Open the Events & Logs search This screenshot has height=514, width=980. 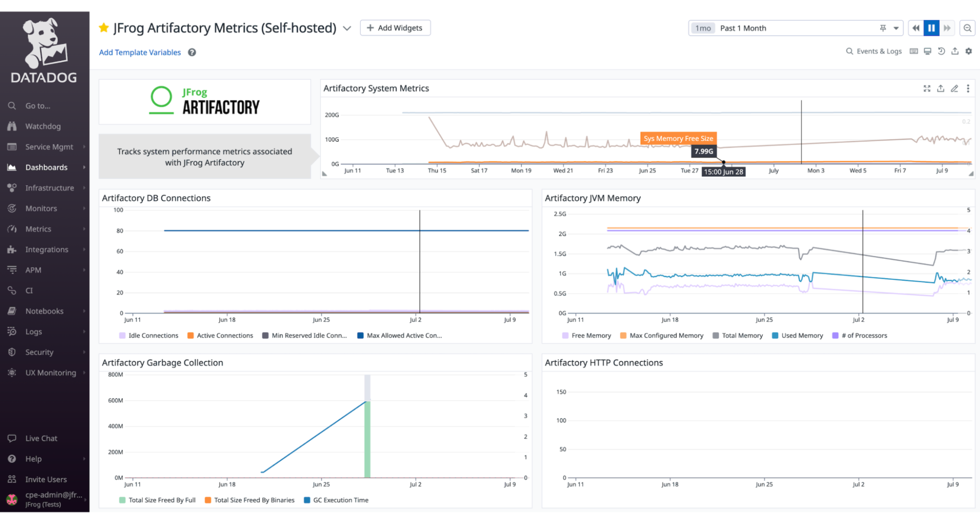[x=874, y=51]
